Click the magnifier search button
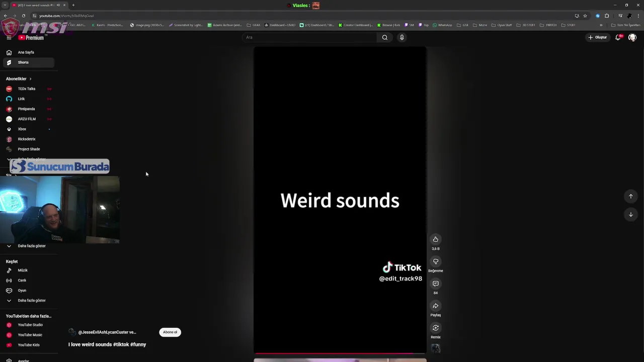Screen dimensions: 644x362 click(385, 37)
